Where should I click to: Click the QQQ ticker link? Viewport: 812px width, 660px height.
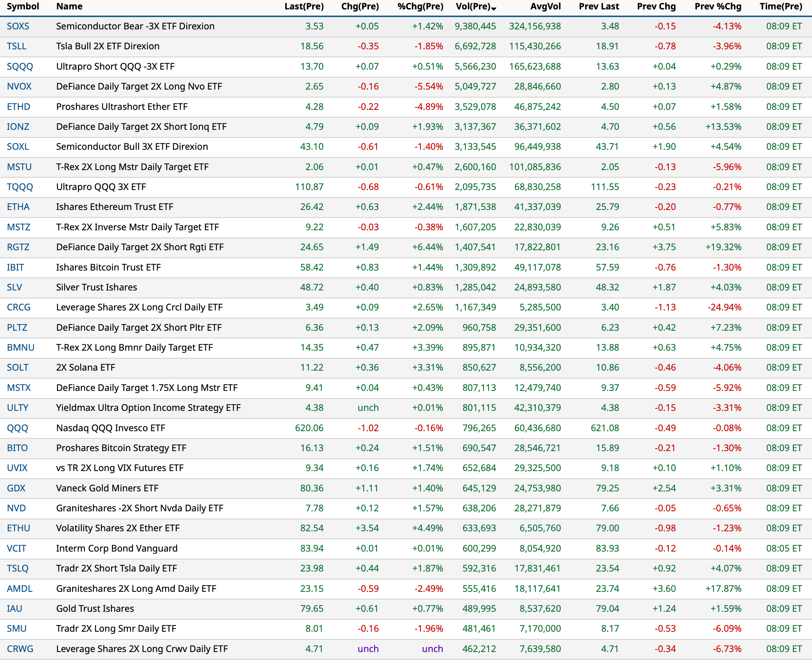point(17,428)
